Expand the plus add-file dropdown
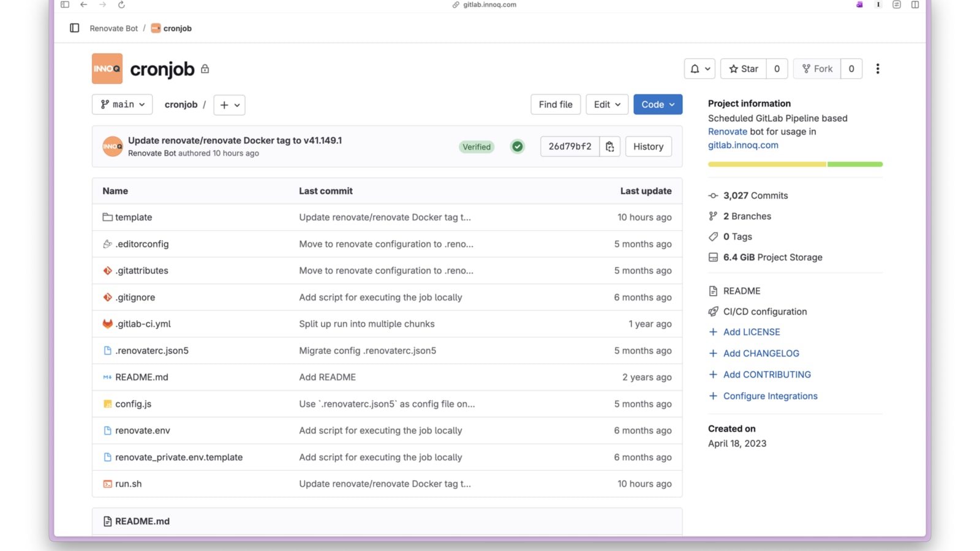 pyautogui.click(x=230, y=105)
